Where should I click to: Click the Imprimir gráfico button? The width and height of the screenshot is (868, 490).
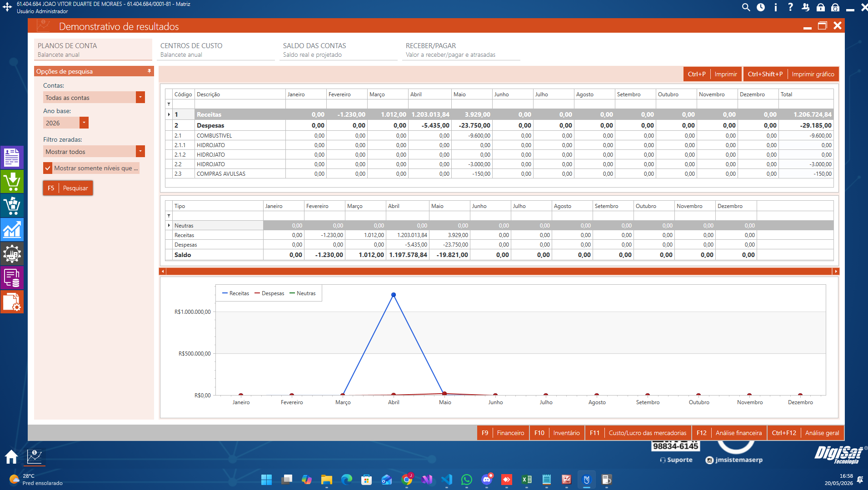(791, 74)
